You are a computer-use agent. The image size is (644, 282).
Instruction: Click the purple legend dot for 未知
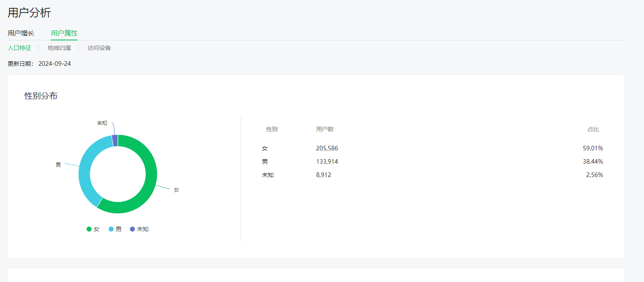pyautogui.click(x=133, y=229)
